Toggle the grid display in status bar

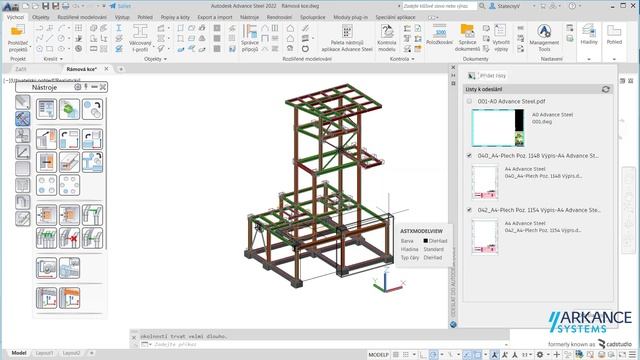click(x=396, y=355)
